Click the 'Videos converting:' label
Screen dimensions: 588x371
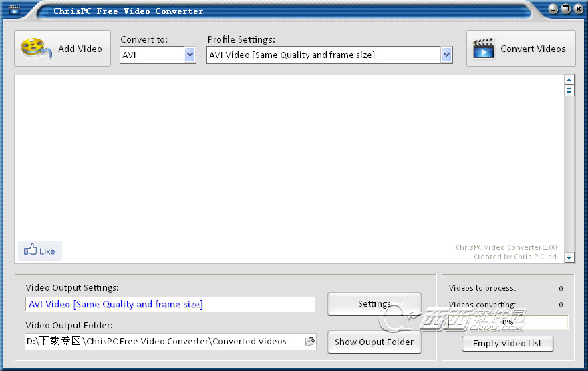pos(482,305)
